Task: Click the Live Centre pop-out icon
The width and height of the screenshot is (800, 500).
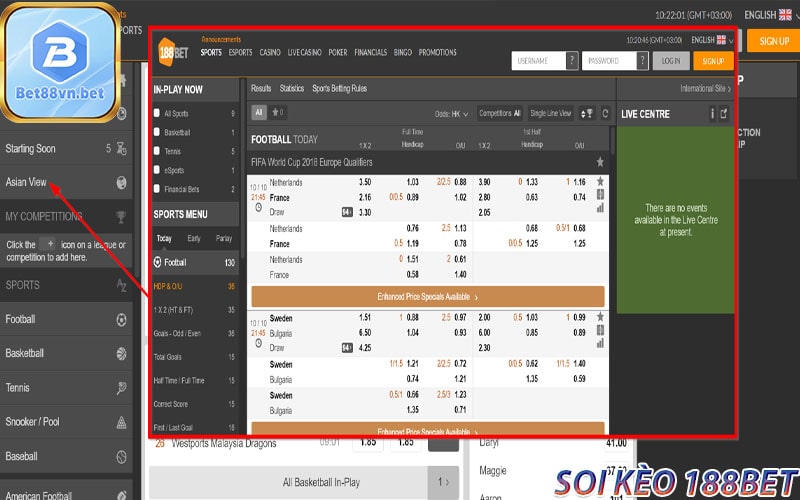Action: click(724, 113)
